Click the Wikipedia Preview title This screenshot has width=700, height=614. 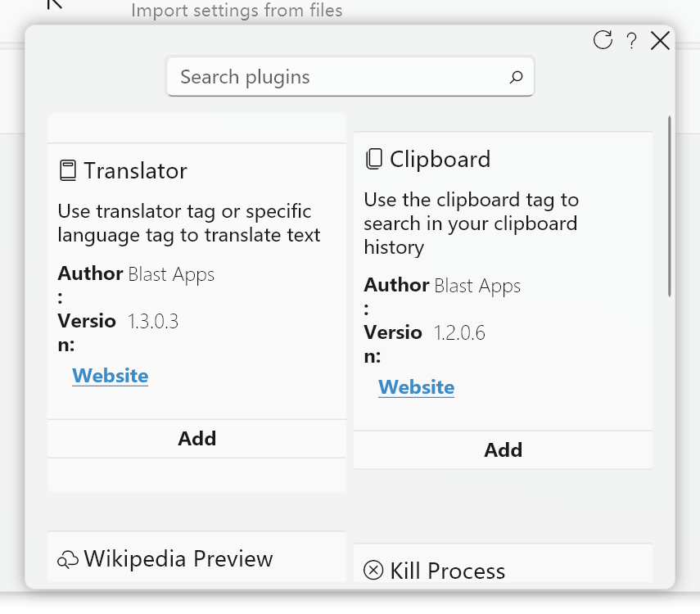(178, 558)
